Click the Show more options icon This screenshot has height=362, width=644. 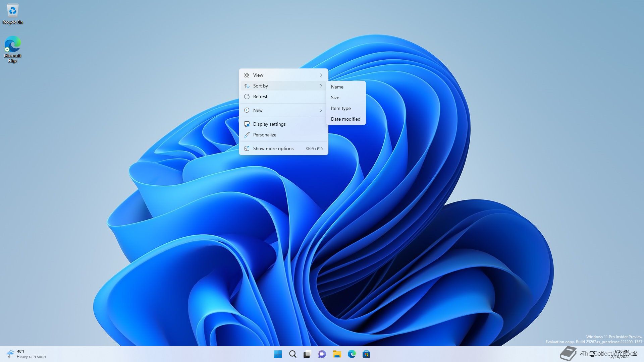(247, 148)
